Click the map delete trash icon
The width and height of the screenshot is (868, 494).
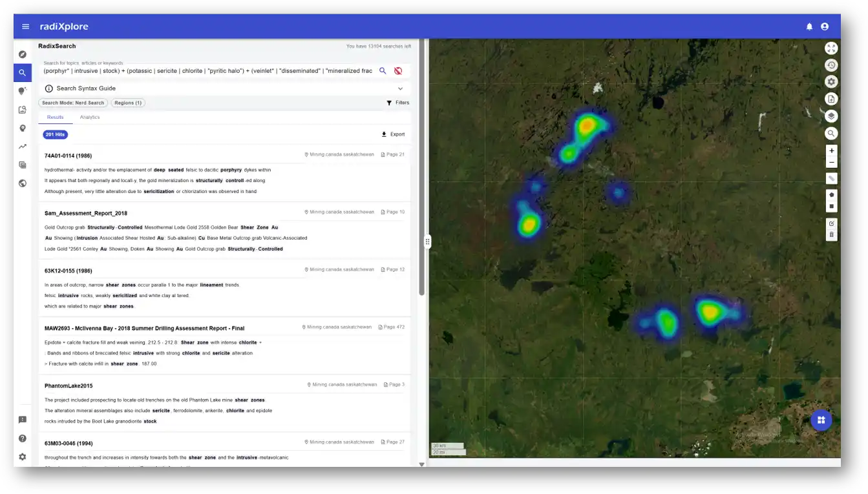831,234
